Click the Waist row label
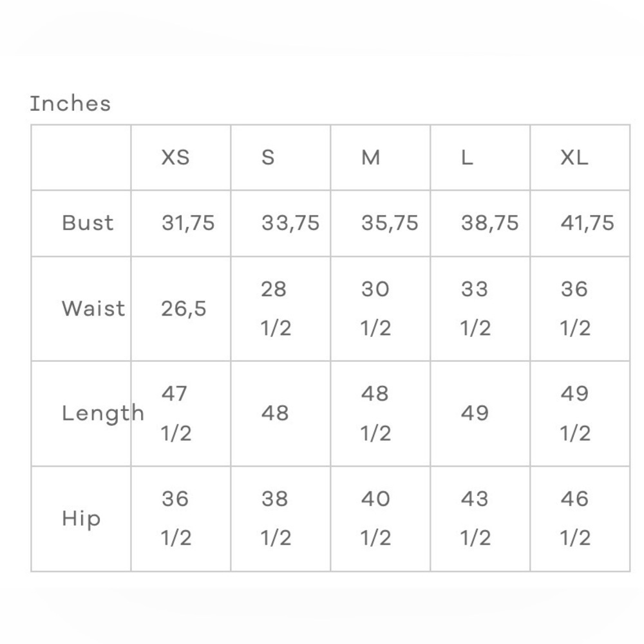 point(93,308)
